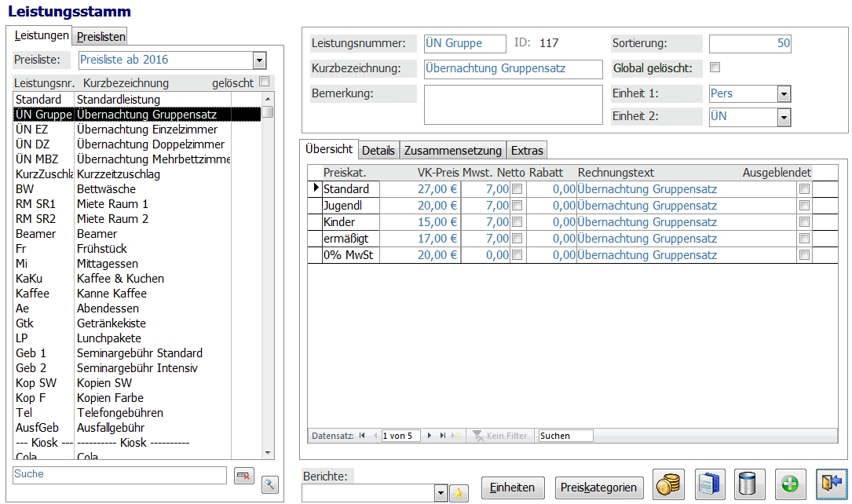Viewport: 852px width, 504px height.
Task: Toggle the Global gelöscht checkbox
Action: pos(715,68)
